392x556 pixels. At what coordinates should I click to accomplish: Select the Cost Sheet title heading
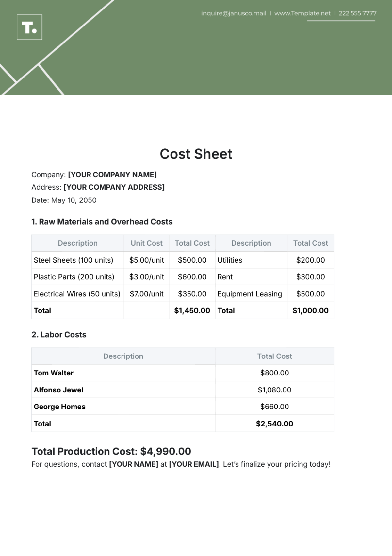196,154
